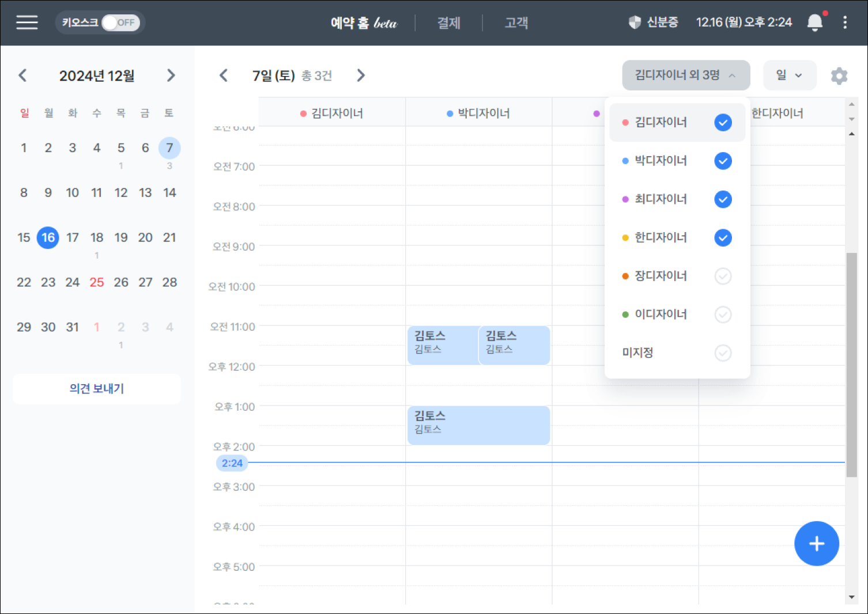The width and height of the screenshot is (868, 614).
Task: Collapse the 김디자이너 외 3명 dropdown
Action: tap(685, 75)
